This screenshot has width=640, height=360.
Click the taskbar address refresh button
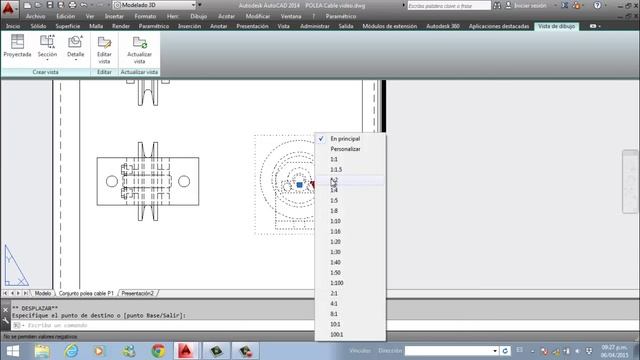[505, 351]
